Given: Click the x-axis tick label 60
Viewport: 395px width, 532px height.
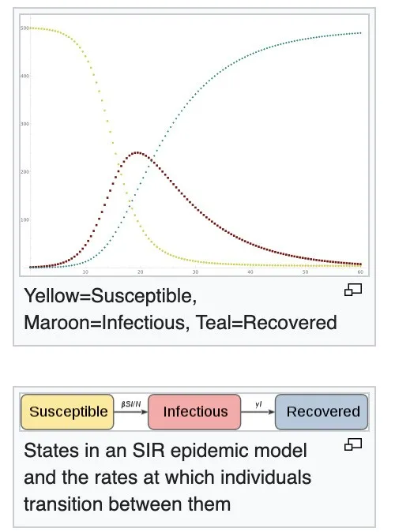Looking at the screenshot, I should tap(360, 272).
